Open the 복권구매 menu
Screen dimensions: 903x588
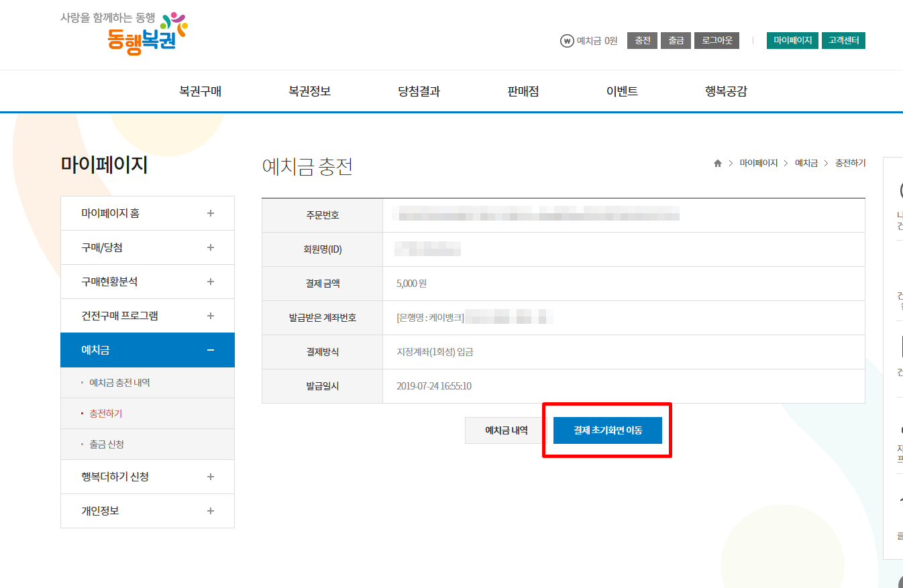[201, 92]
